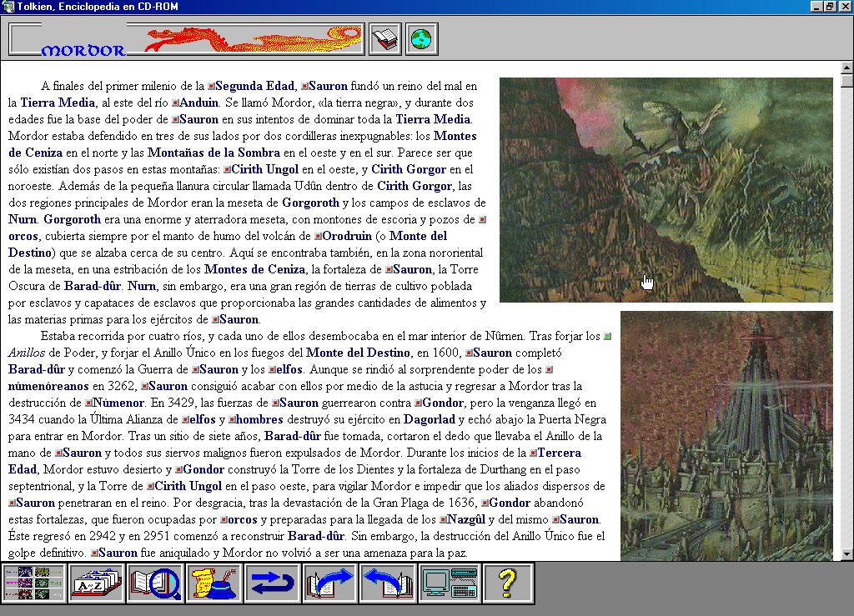Go to next page with forward arrow book
This screenshot has width=854, height=616.
click(x=330, y=583)
